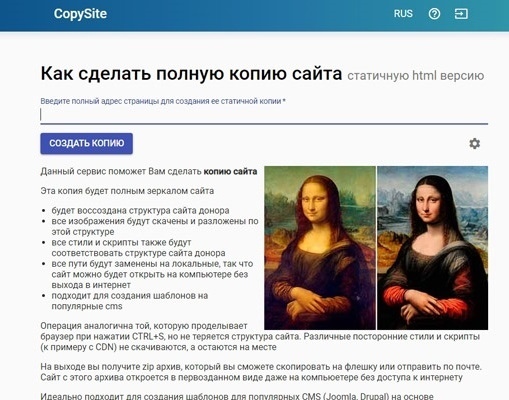Select bullet 'все пути будут заменены на локальные'
The height and width of the screenshot is (400, 509).
click(152, 274)
